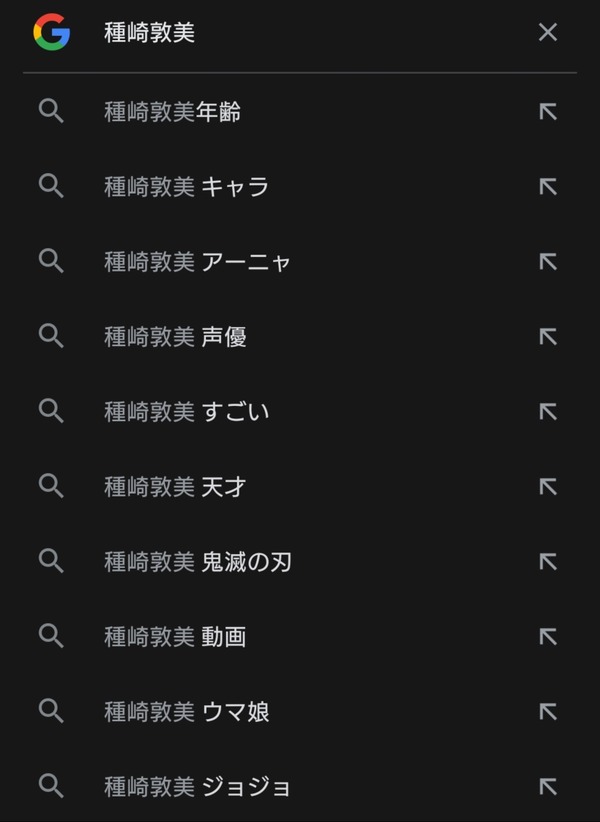This screenshot has width=600, height=822.
Task: Choose the 種崎敦美 キャラ suggestion
Action: 187,187
